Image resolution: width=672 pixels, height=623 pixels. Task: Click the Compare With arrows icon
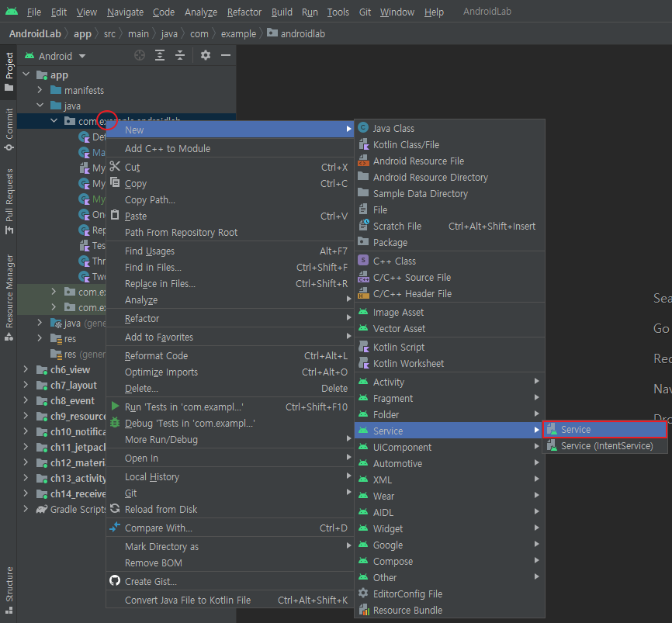(115, 527)
